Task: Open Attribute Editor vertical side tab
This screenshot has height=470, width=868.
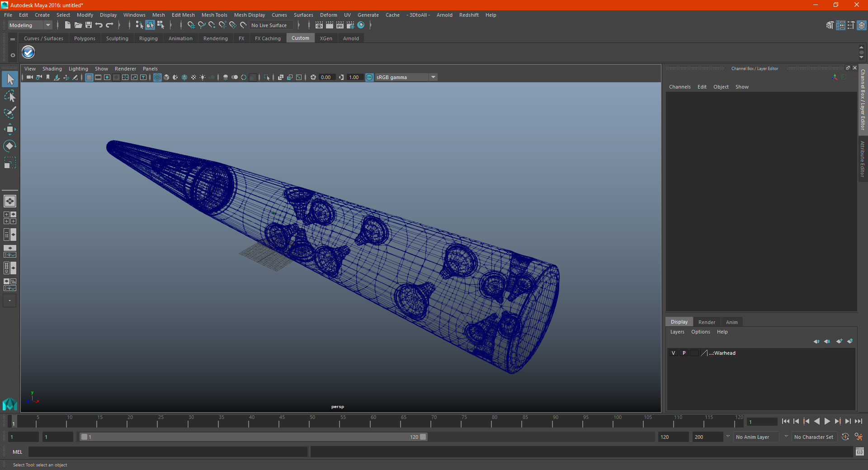Action: 863,159
